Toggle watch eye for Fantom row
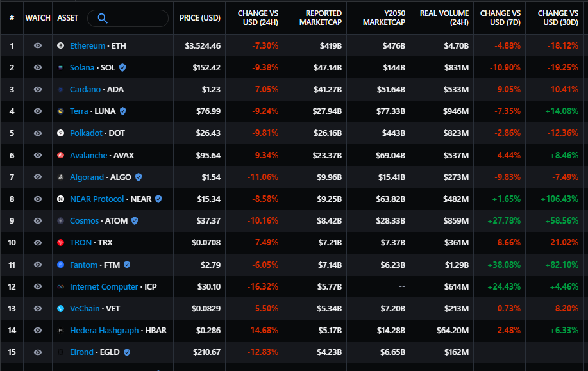Image resolution: width=588 pixels, height=371 pixels. (37, 265)
